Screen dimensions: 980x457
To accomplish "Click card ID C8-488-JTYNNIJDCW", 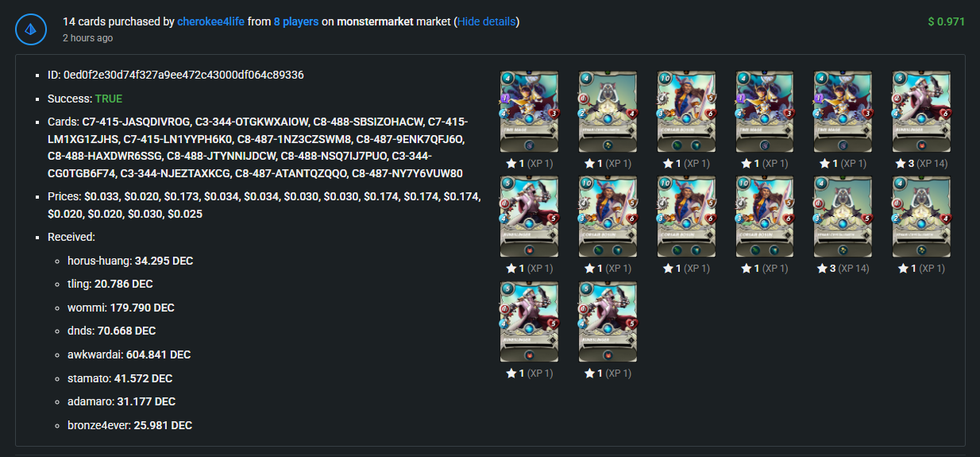I will click(x=220, y=157).
